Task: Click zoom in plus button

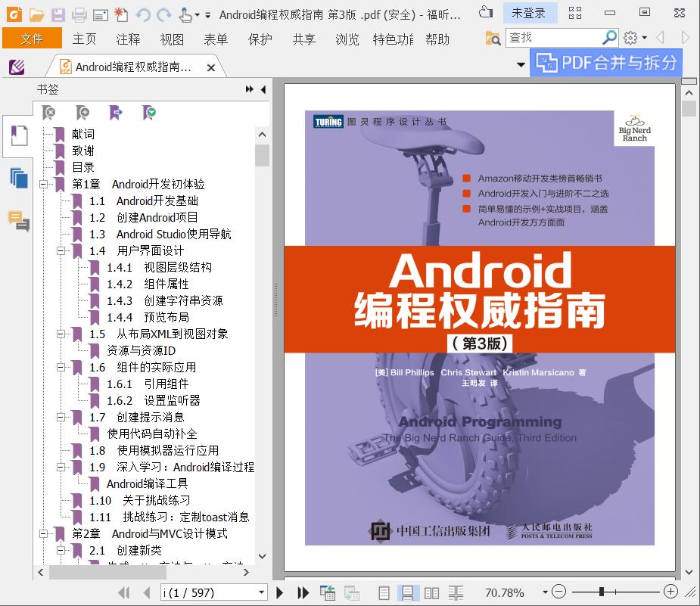Action: click(x=670, y=592)
